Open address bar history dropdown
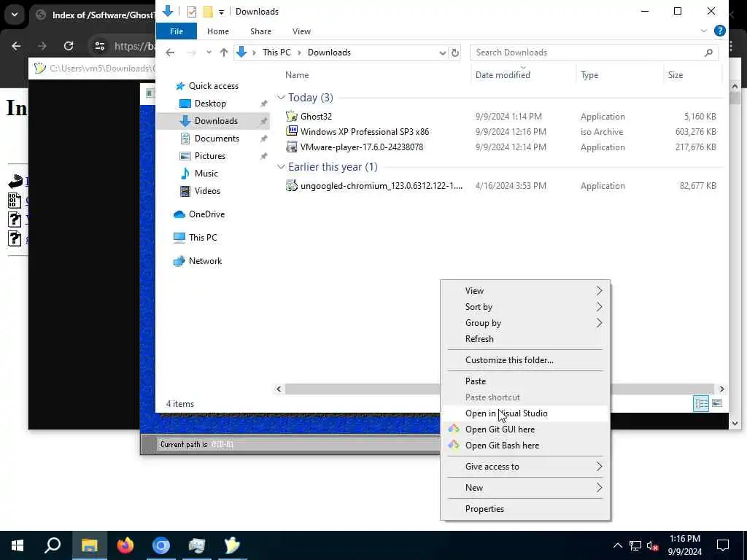 (442, 52)
